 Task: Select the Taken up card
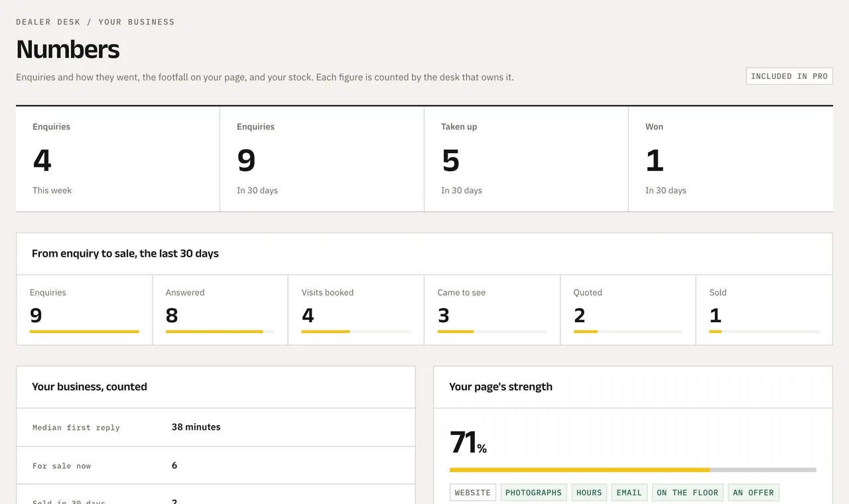[x=526, y=159]
